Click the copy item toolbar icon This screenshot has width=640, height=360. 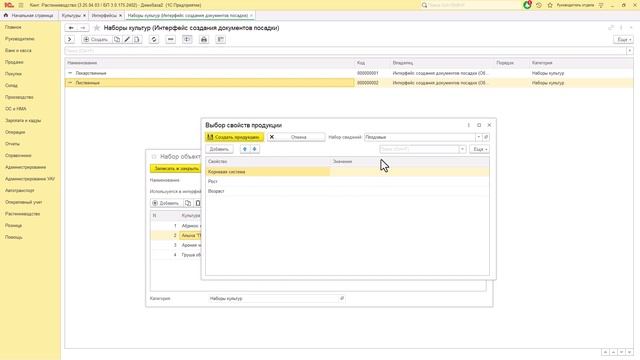(117, 40)
